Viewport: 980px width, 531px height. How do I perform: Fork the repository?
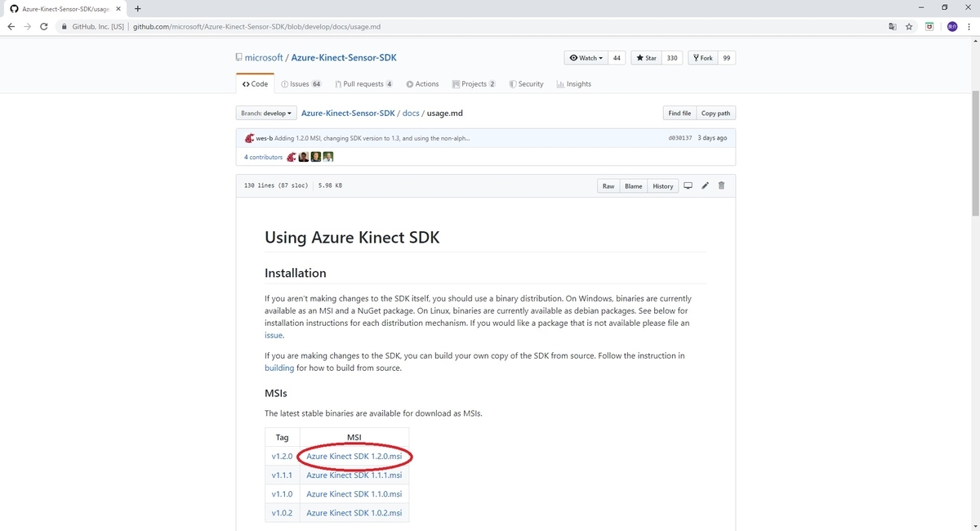pos(702,58)
